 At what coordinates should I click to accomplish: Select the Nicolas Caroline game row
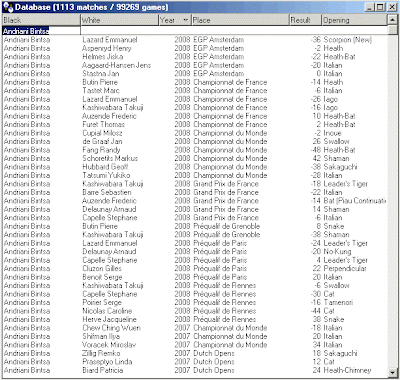tap(195, 311)
